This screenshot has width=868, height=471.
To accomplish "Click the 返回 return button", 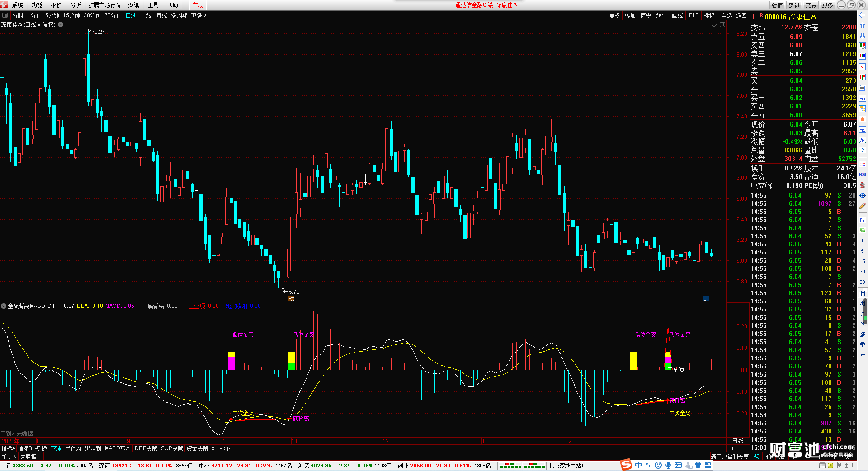I will (741, 15).
